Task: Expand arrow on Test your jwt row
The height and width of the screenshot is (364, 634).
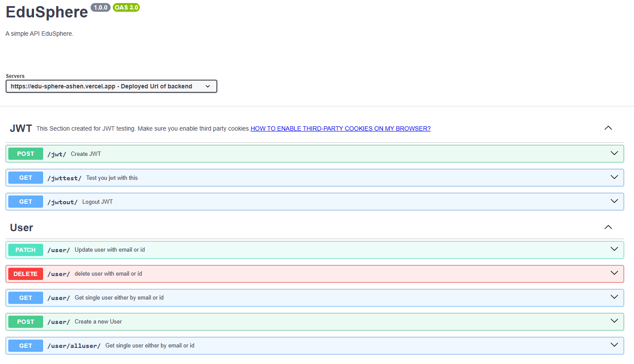Action: coord(614,177)
